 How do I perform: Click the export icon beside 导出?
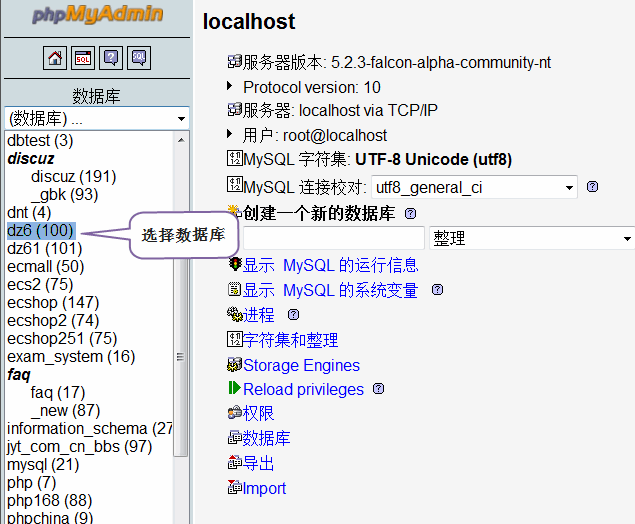click(234, 462)
